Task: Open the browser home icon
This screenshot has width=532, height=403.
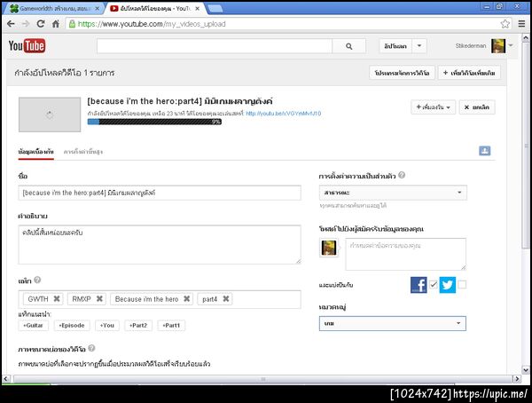Action: pos(56,24)
